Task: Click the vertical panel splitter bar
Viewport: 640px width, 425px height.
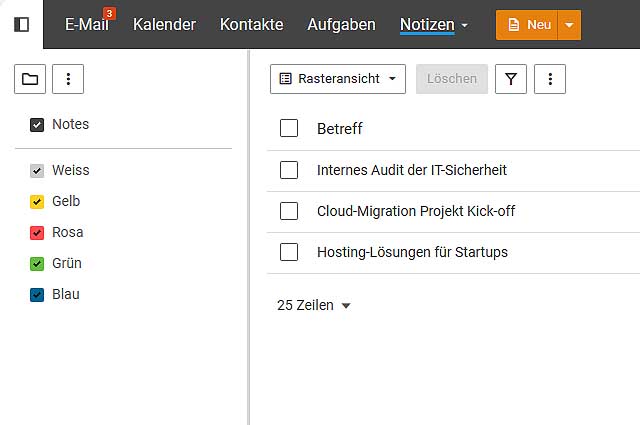Action: (248, 237)
